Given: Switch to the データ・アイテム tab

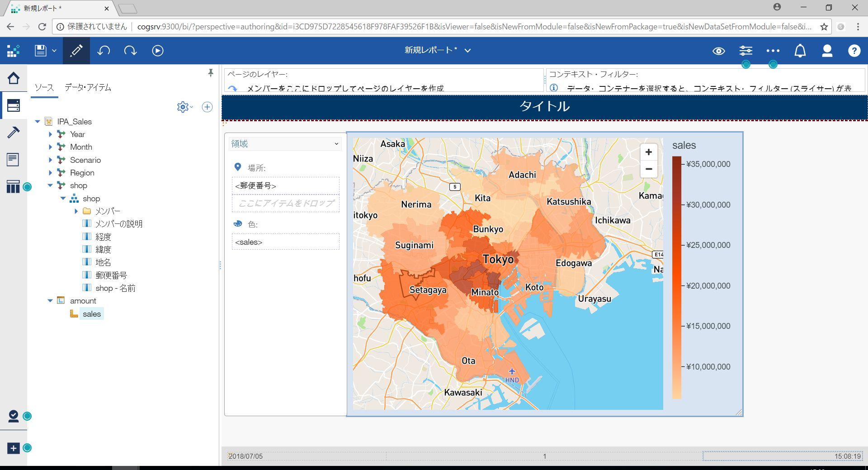Looking at the screenshot, I should coord(88,87).
